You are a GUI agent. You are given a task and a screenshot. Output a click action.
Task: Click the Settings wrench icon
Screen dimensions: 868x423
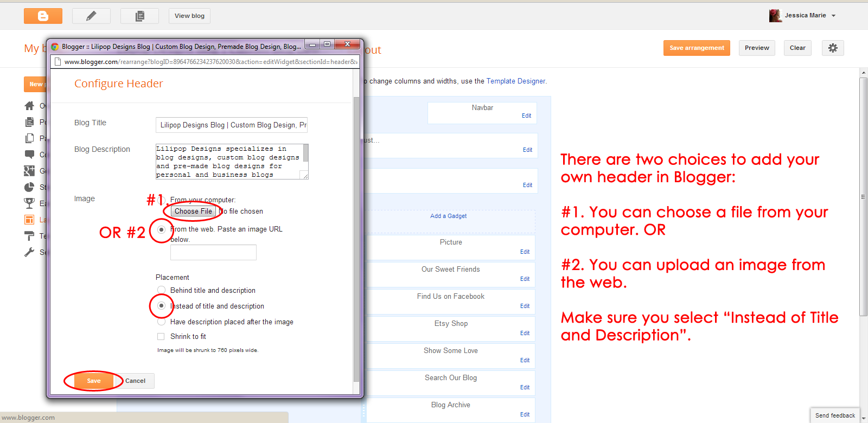(x=29, y=252)
